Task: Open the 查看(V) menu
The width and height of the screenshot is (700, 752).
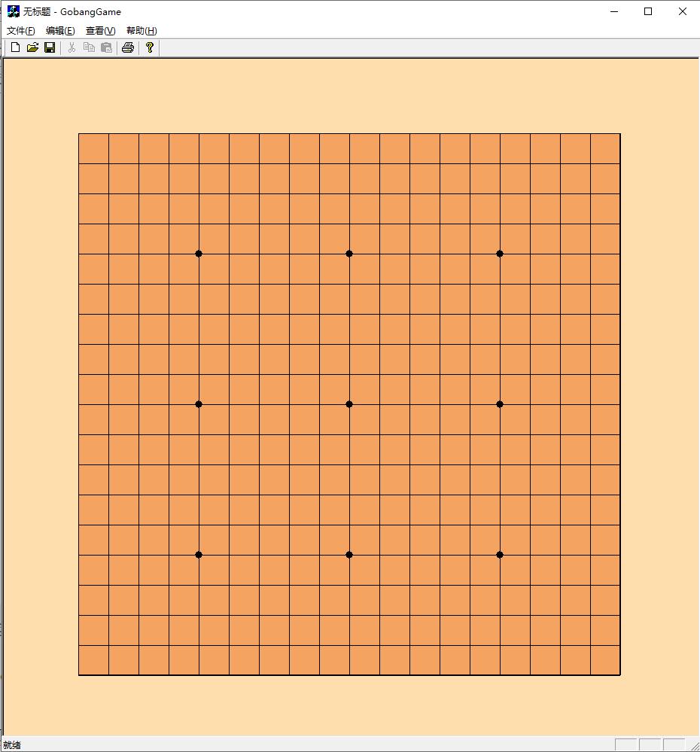Action: 101,31
